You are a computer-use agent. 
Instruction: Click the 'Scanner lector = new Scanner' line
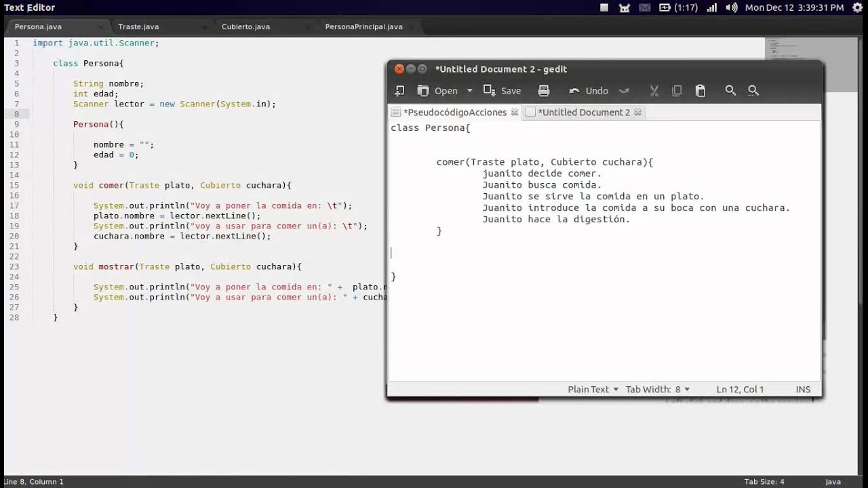[174, 104]
